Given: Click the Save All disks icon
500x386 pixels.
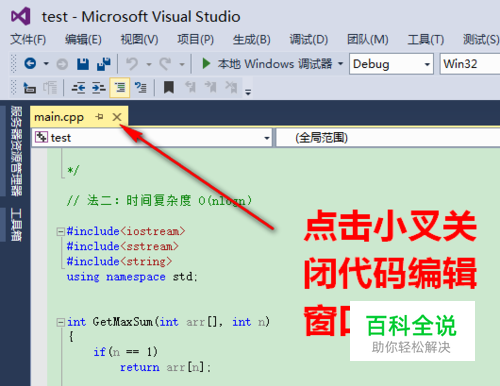Looking at the screenshot, I should (x=104, y=64).
